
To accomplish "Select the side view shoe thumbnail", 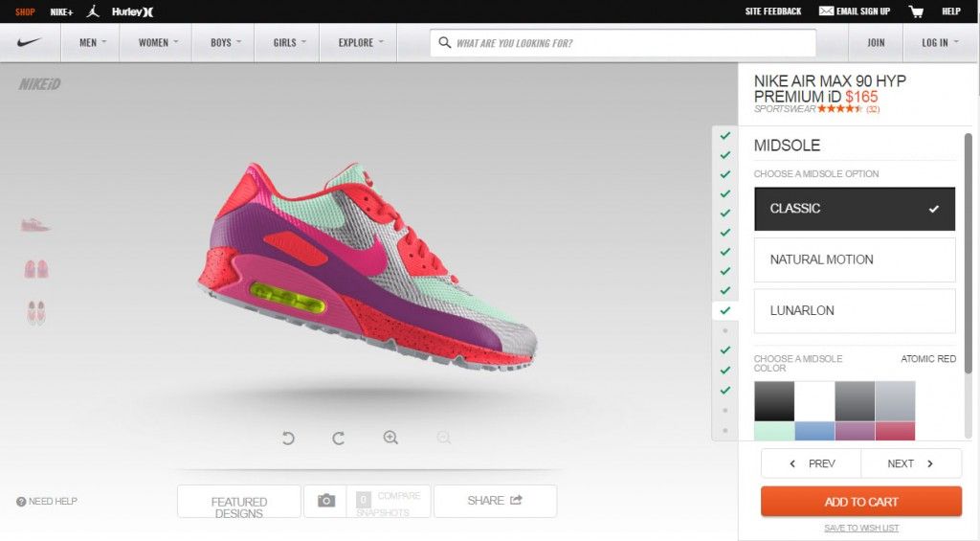I will click(35, 225).
